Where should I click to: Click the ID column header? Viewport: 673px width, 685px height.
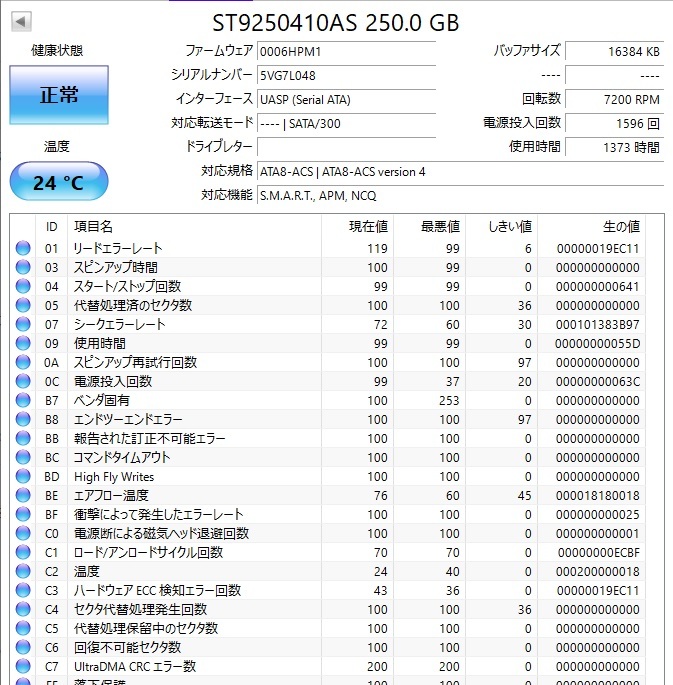pos(52,226)
